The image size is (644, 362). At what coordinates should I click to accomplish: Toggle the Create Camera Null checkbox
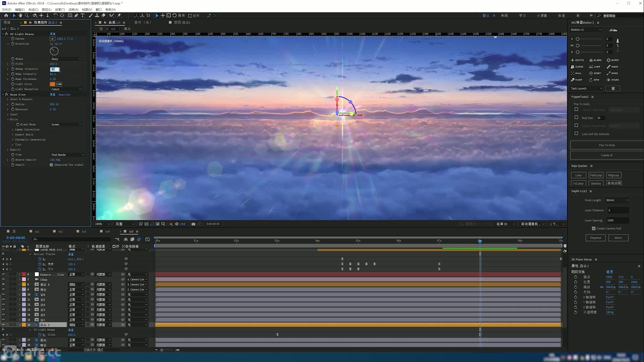click(594, 229)
